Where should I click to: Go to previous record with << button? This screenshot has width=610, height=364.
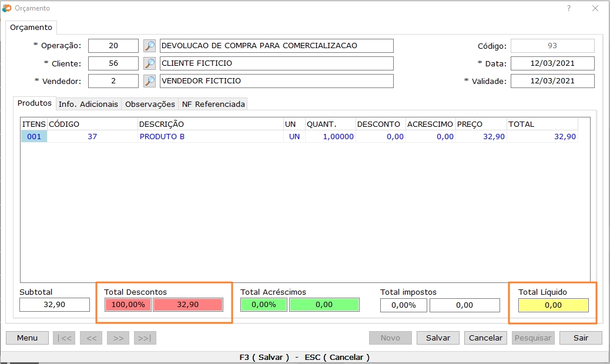click(92, 338)
